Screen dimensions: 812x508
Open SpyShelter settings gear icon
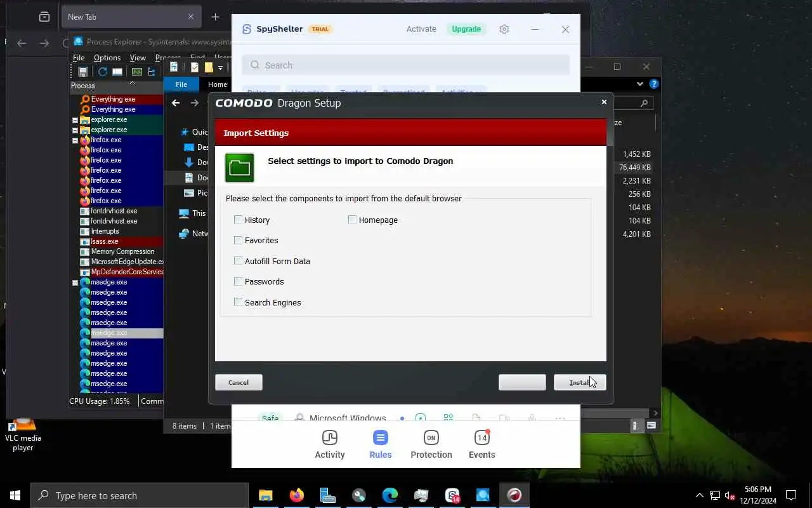point(504,29)
